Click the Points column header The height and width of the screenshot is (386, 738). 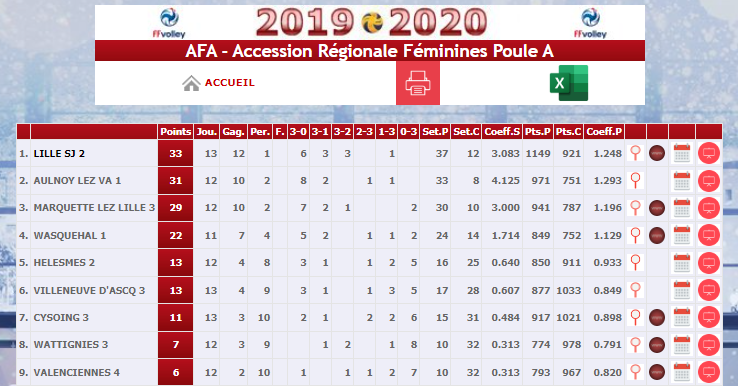176,132
